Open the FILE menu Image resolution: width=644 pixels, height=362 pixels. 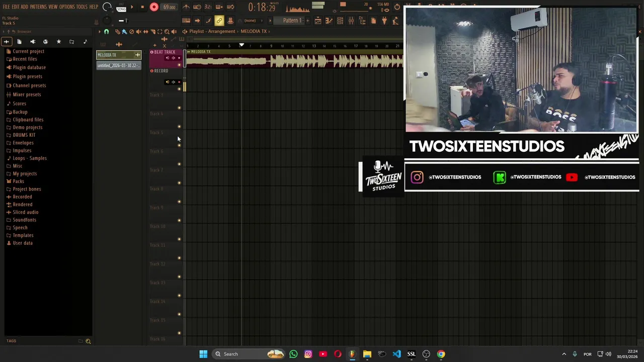tap(6, 7)
